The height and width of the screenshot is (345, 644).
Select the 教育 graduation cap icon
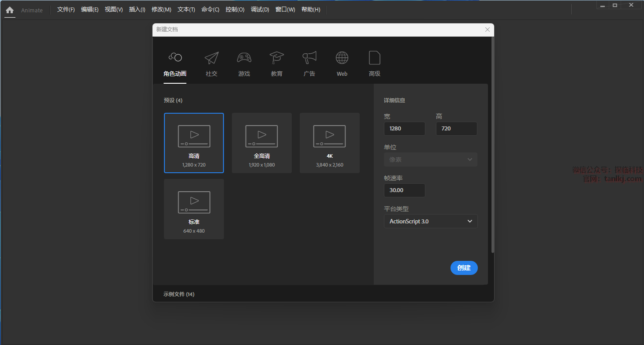(x=277, y=58)
